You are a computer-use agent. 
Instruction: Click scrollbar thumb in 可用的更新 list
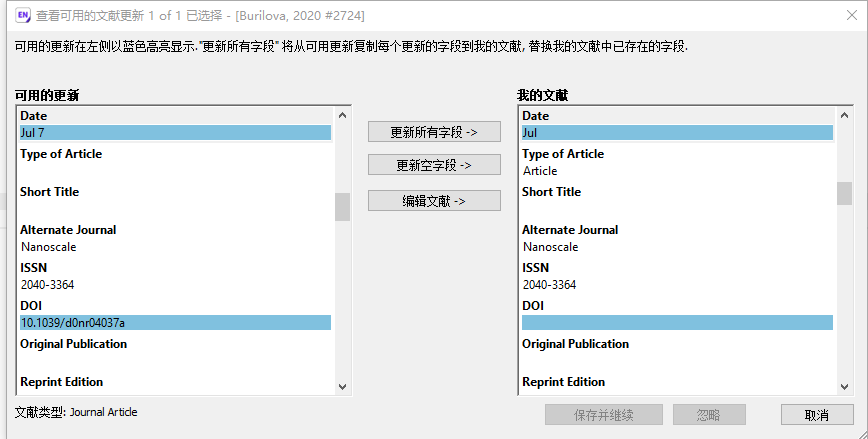coord(343,206)
